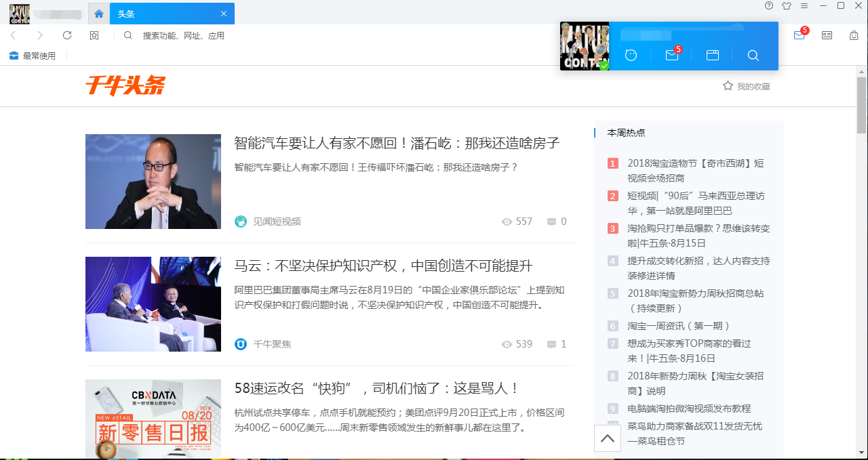Click the profile avatar in title bar
Image resolution: width=868 pixels, height=460 pixels.
pos(19,14)
